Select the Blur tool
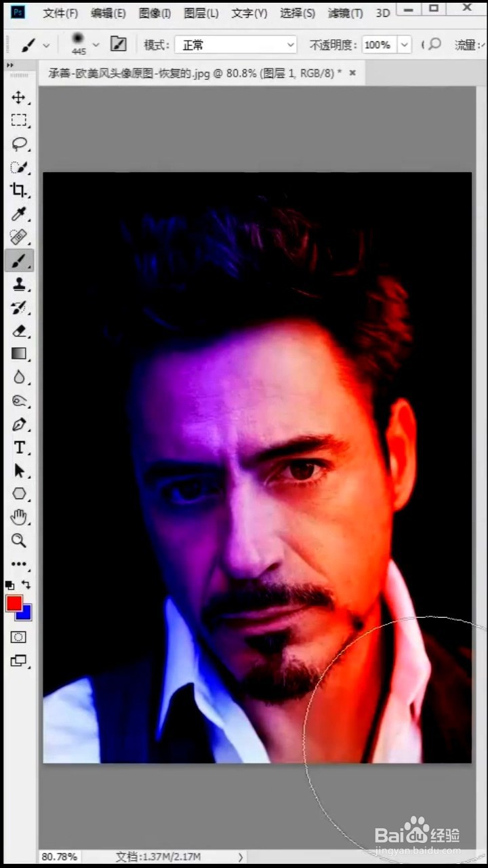This screenshot has height=868, width=488. tap(19, 376)
